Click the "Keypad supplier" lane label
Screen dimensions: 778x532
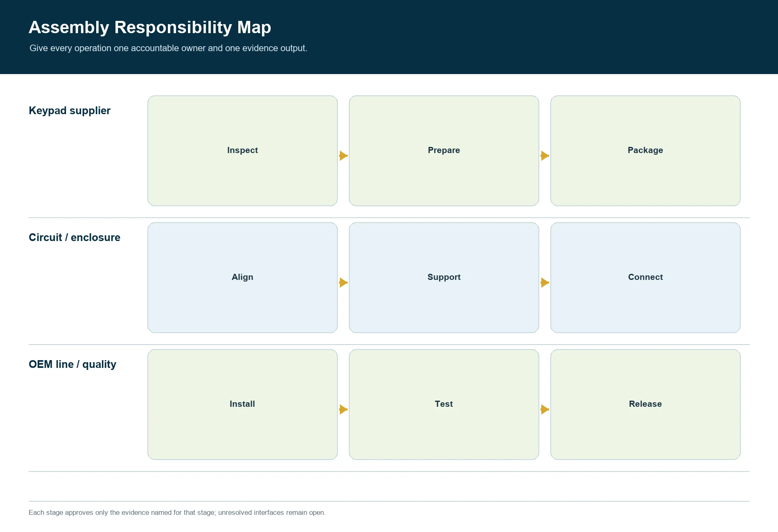(x=70, y=111)
